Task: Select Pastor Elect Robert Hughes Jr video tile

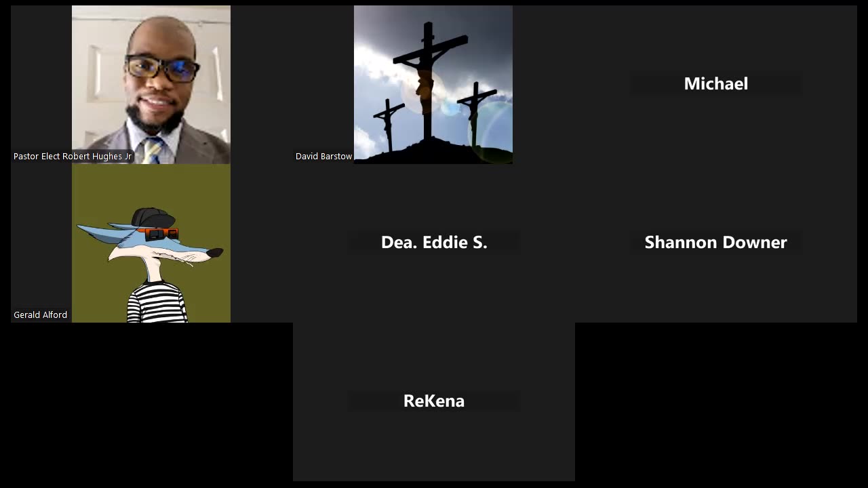Action: 151,85
